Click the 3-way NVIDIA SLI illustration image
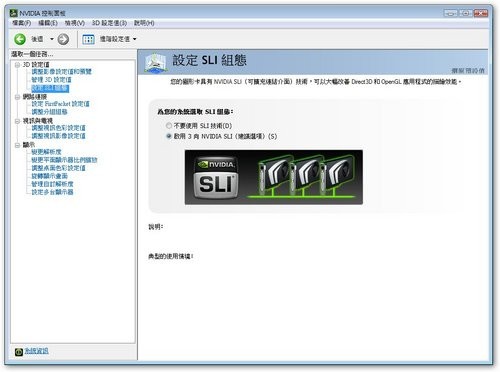Viewport: 500px width, 372px height. pos(274,177)
